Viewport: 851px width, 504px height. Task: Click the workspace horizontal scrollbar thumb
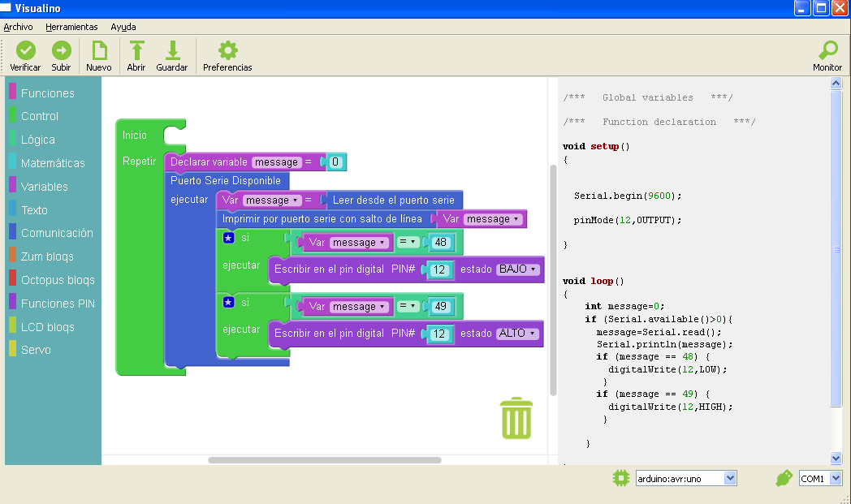[325, 460]
